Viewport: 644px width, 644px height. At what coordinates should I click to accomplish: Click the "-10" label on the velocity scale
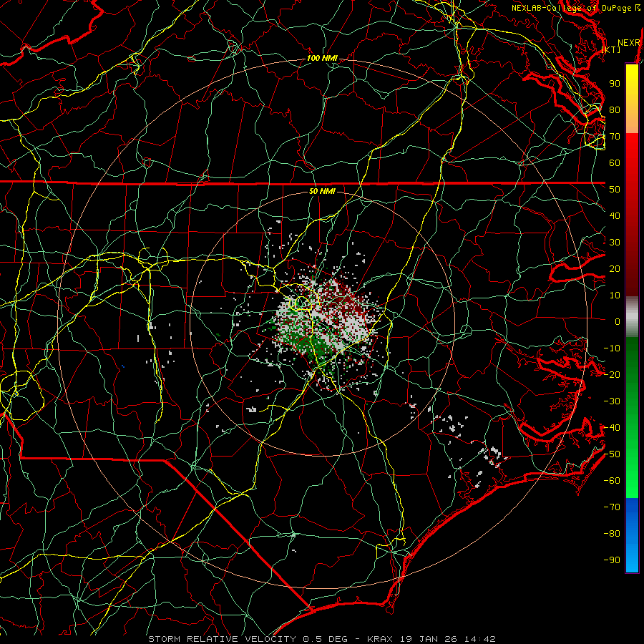[612, 348]
